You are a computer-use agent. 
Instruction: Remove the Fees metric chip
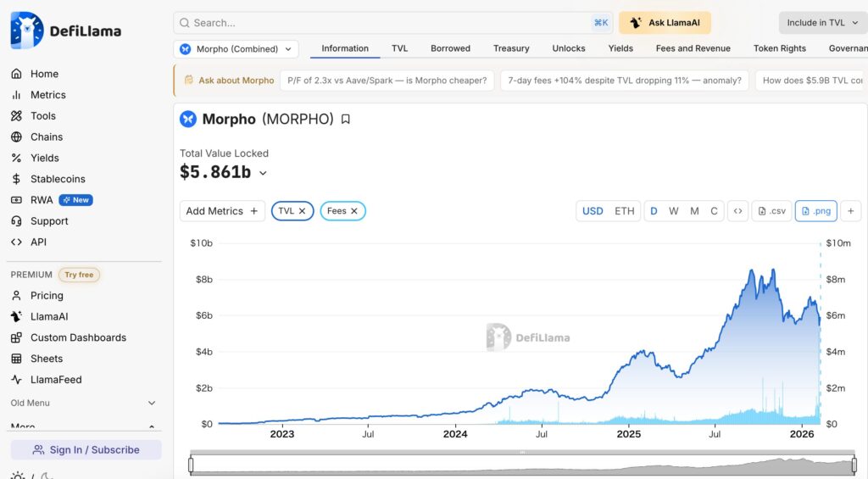coord(354,211)
